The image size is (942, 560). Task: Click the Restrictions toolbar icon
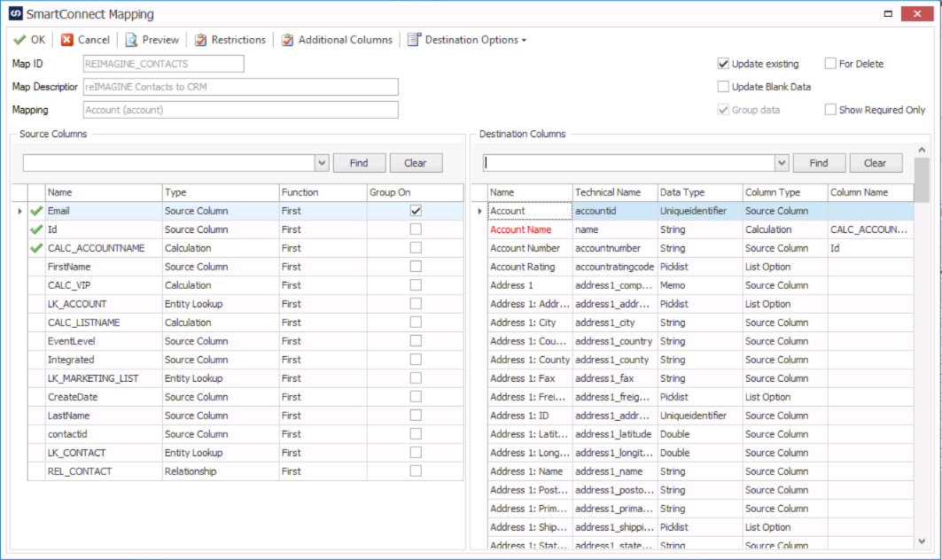pyautogui.click(x=200, y=40)
